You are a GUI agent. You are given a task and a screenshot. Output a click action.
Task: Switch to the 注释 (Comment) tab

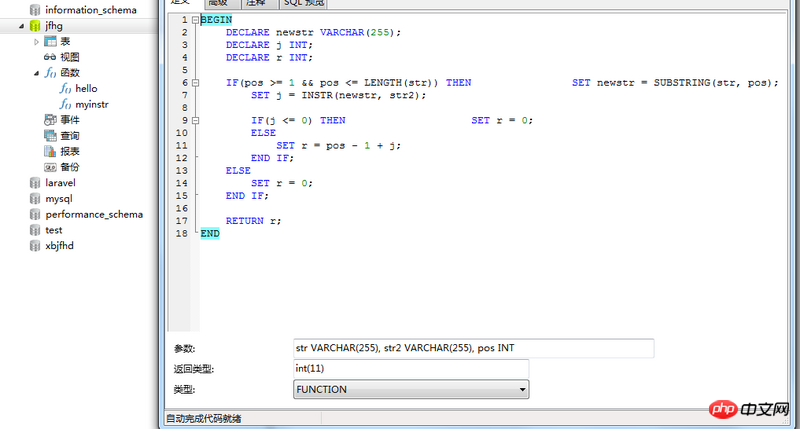coord(258,3)
